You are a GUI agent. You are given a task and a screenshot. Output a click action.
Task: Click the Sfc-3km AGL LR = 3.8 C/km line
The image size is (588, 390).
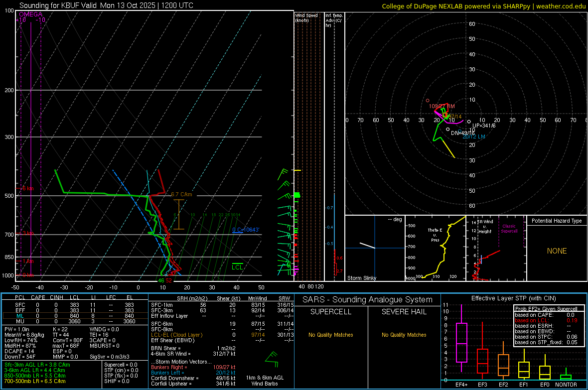click(37, 365)
